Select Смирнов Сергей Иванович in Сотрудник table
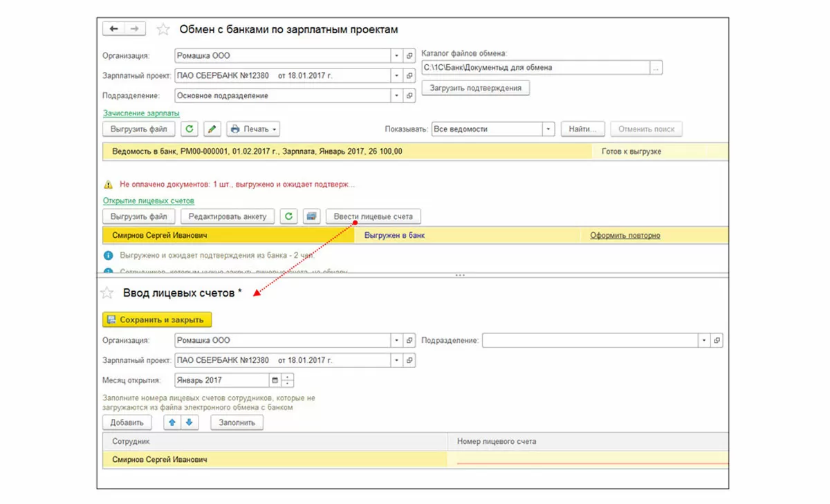The image size is (830, 504). (275, 459)
